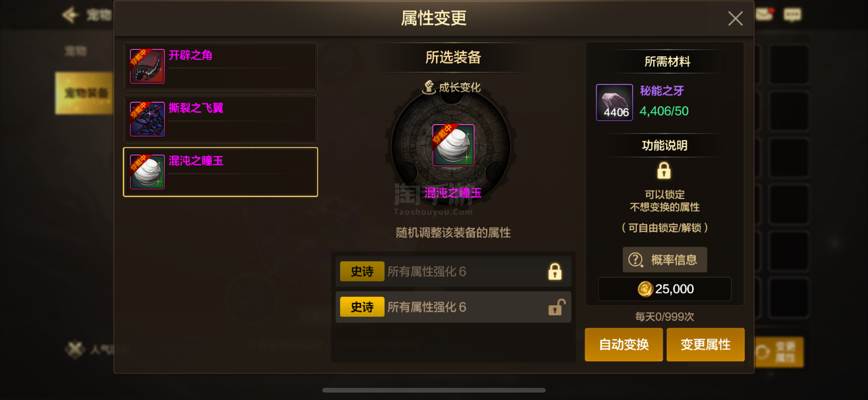Tap the first 史诗 attribute row

point(453,272)
